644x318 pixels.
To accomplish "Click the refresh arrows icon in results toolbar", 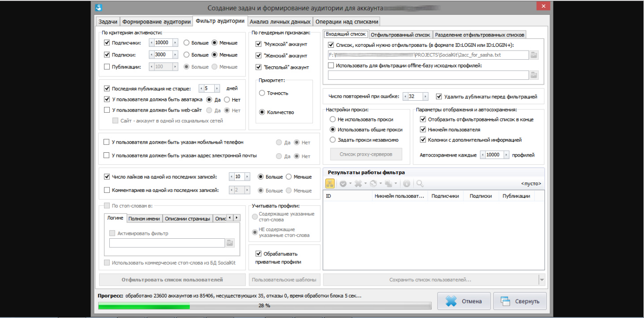I will pyautogui.click(x=374, y=183).
